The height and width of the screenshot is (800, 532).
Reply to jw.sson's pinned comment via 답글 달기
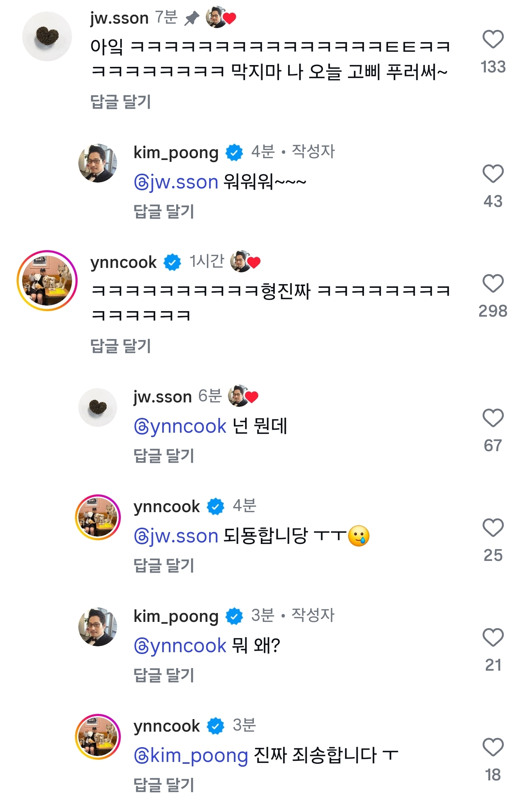pos(120,102)
